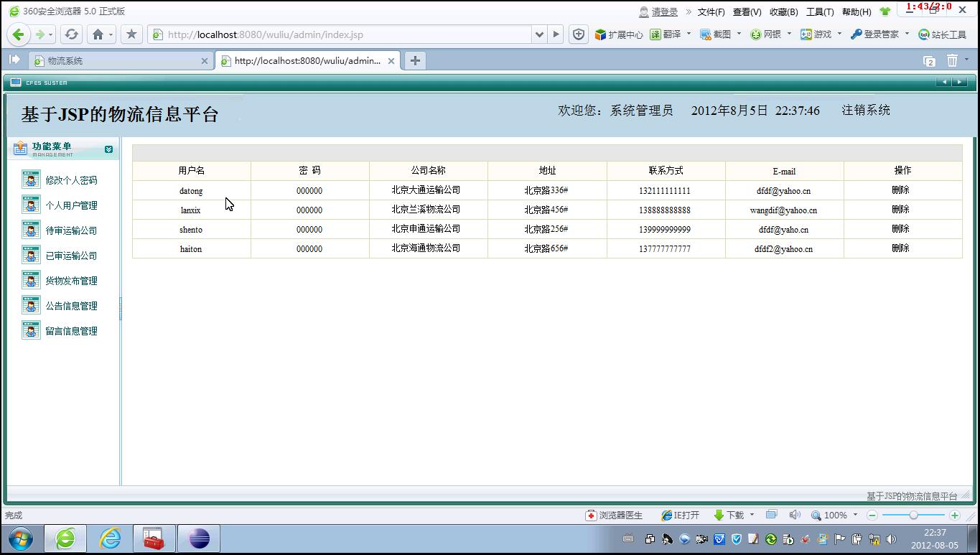The image size is (980, 555).
Task: Open the zoom 100% dropdown
Action: [x=855, y=515]
